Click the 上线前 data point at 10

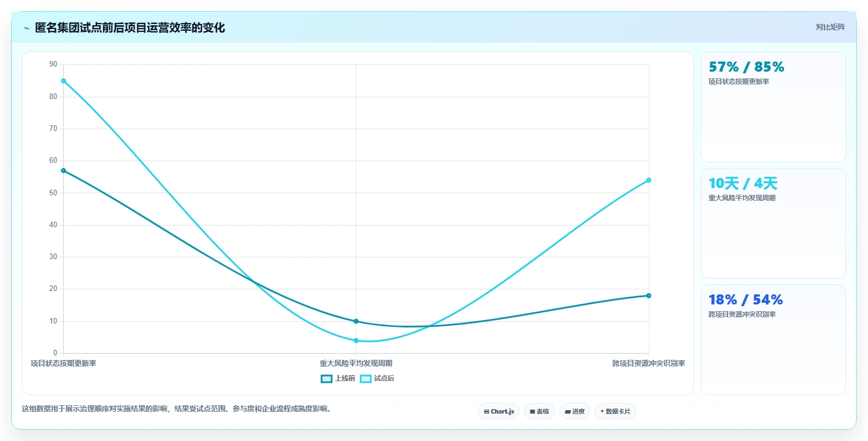356,321
